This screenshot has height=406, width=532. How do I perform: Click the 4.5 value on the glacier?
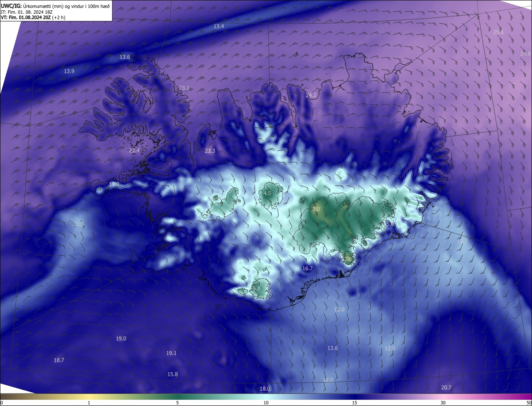(x=267, y=193)
